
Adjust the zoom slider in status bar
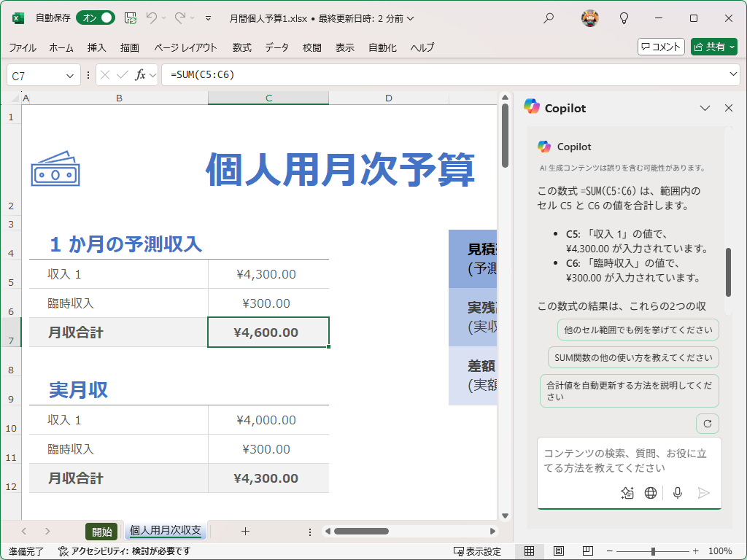coord(651,552)
